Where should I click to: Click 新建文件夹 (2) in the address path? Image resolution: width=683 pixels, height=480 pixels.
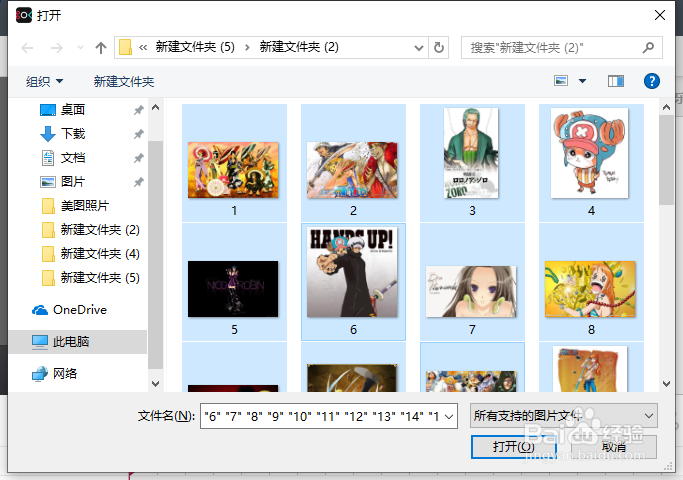point(299,47)
